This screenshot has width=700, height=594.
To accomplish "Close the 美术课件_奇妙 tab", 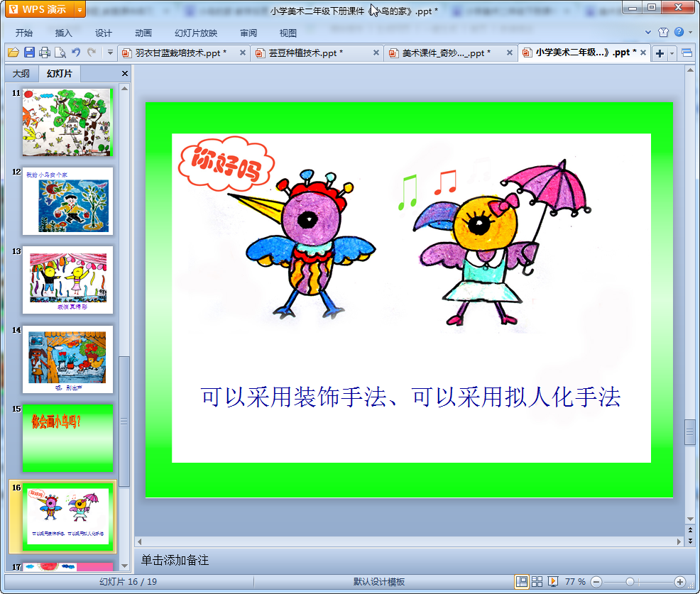I will [509, 53].
